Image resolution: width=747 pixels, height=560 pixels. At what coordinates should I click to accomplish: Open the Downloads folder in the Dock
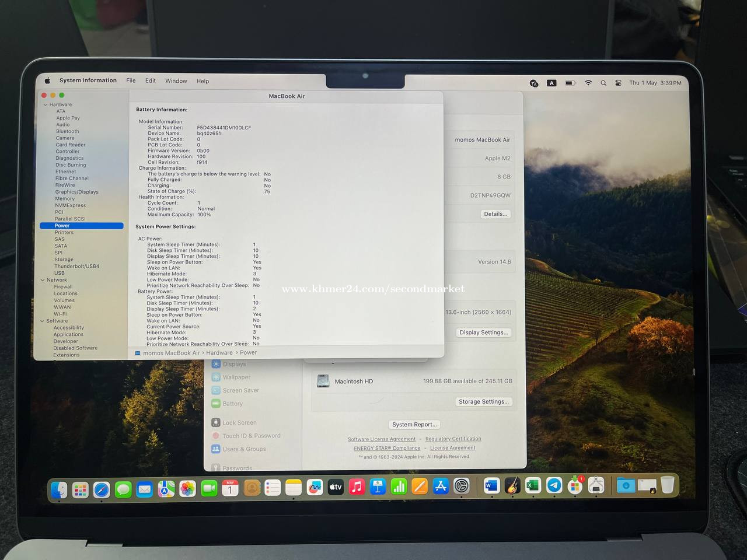[626, 485]
